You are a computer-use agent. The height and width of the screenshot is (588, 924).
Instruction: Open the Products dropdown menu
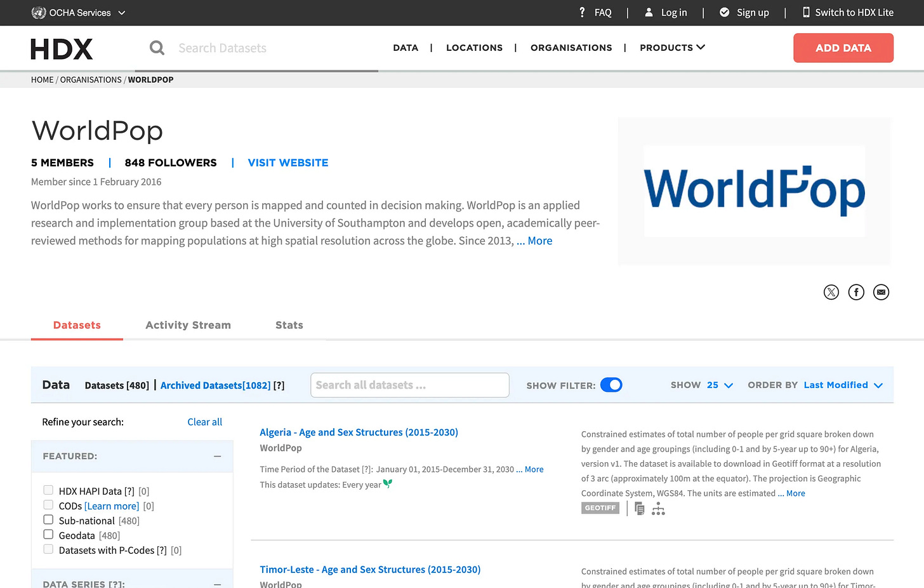[x=672, y=48]
